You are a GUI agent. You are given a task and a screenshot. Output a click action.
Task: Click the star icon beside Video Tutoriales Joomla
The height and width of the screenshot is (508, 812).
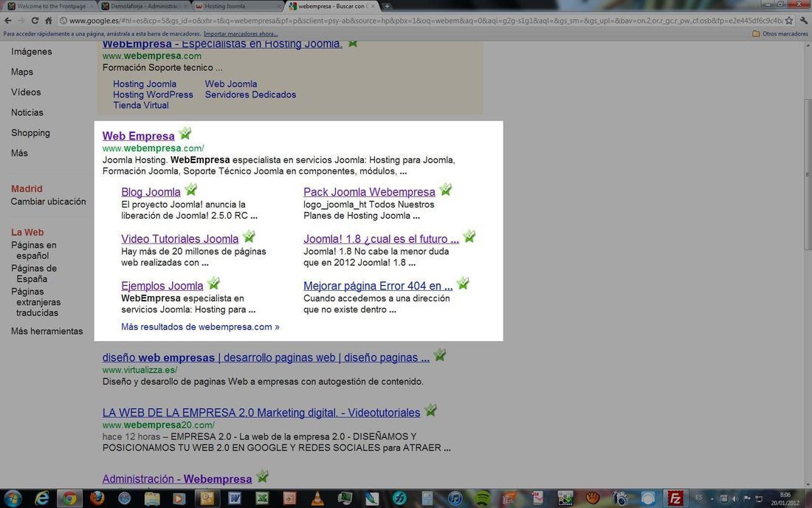tap(249, 237)
